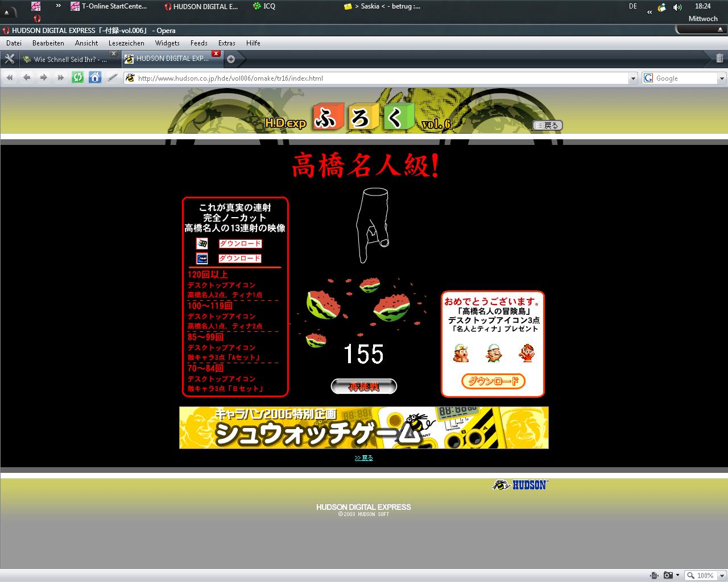The height and width of the screenshot is (582, 728).
Task: Go to the home page
Action: click(x=95, y=78)
